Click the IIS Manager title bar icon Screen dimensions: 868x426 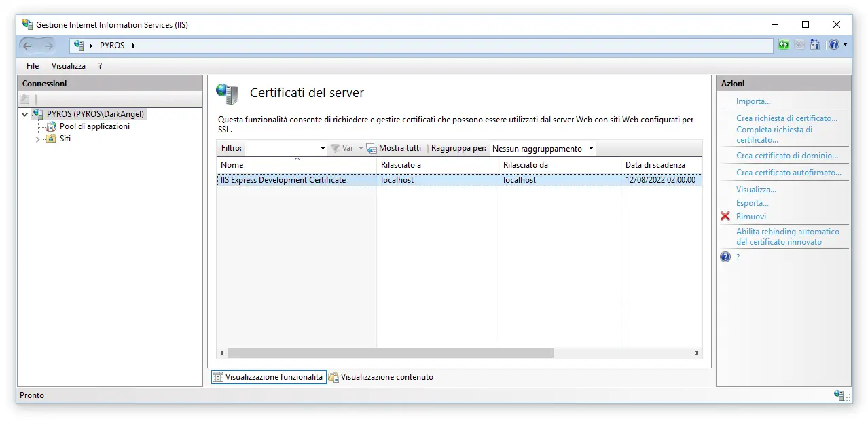pyautogui.click(x=27, y=24)
